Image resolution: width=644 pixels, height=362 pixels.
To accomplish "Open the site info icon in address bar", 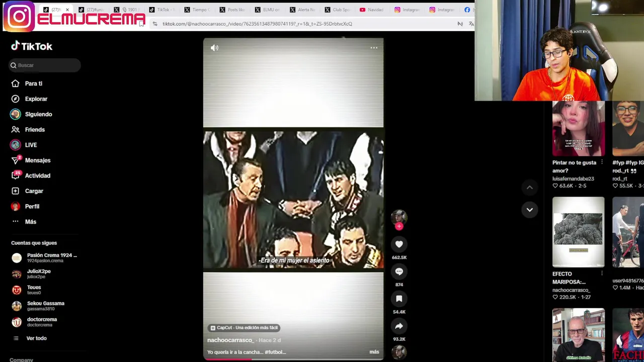I will tap(154, 24).
